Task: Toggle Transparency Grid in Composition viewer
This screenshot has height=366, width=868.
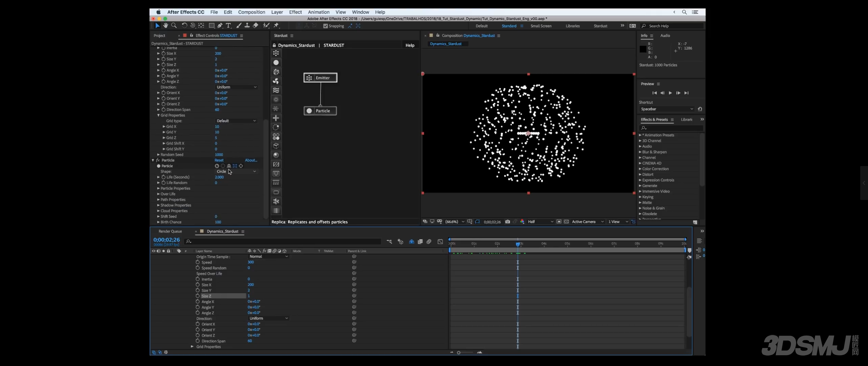Action: (x=566, y=222)
